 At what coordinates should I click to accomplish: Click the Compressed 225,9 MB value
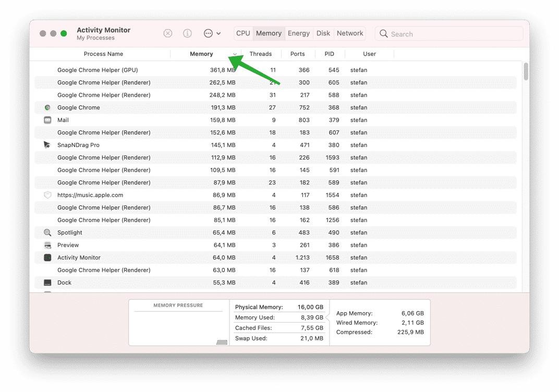(x=411, y=332)
